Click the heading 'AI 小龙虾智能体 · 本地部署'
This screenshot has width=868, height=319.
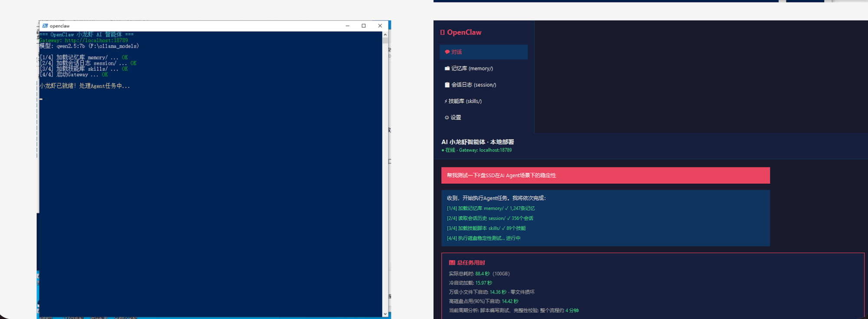click(478, 142)
